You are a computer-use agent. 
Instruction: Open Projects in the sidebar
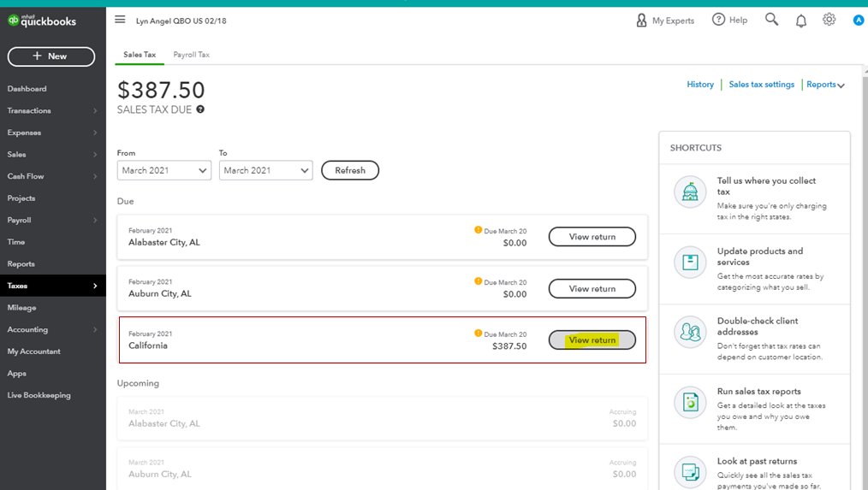(x=21, y=198)
